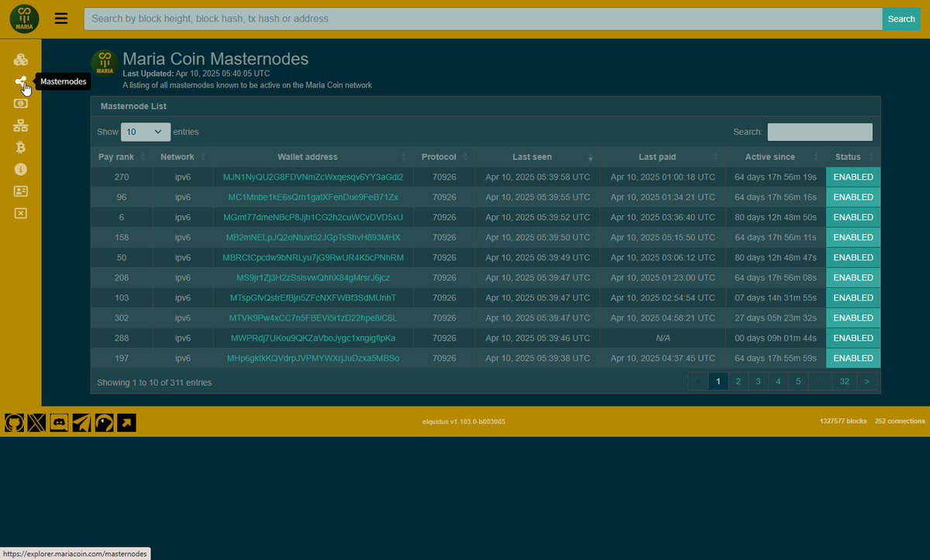The width and height of the screenshot is (930, 560).
Task: Sort by Protocol column
Action: (444, 157)
